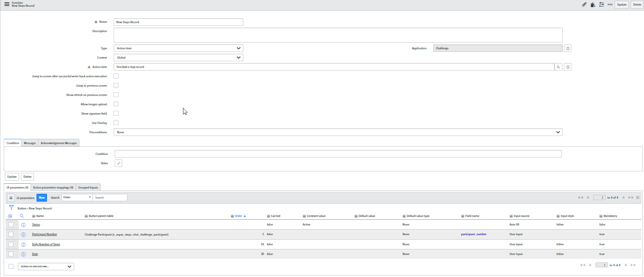
Task: Preview the Daily Number of Steps info icon
Action: coord(23,245)
